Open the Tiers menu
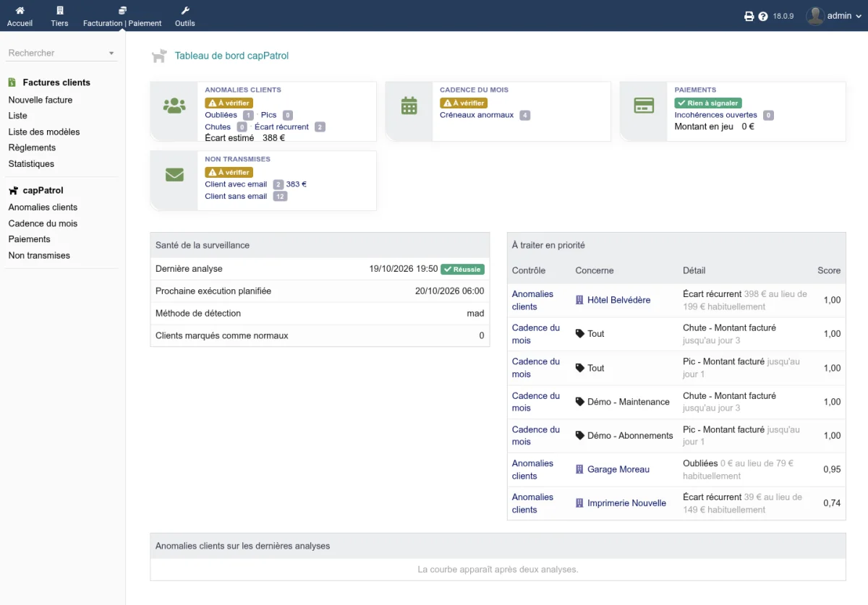The height and width of the screenshot is (605, 868). [59, 16]
